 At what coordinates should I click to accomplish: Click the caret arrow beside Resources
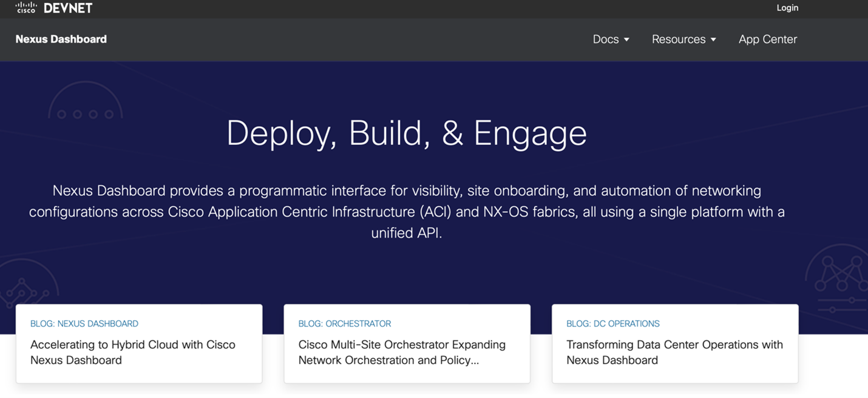click(713, 40)
